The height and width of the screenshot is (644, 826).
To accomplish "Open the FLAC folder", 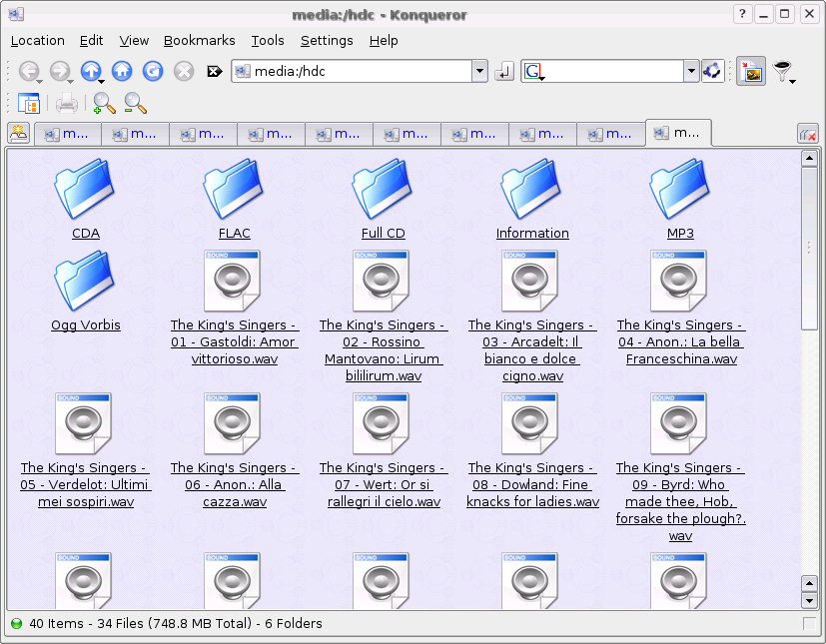I will click(234, 199).
